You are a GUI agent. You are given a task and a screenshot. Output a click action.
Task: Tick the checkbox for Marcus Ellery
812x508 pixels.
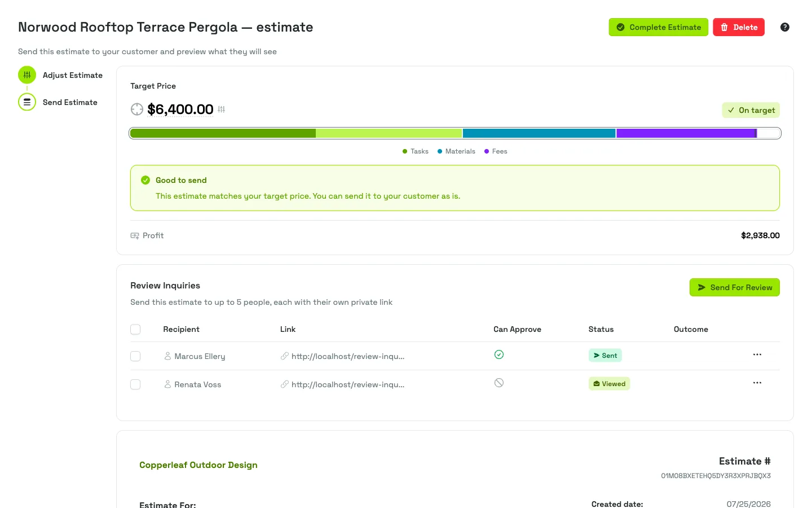135,356
